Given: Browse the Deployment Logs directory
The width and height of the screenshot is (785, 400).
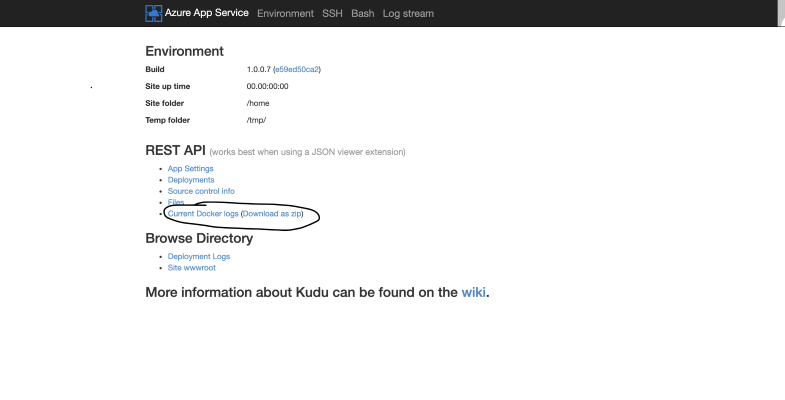Looking at the screenshot, I should 199,256.
